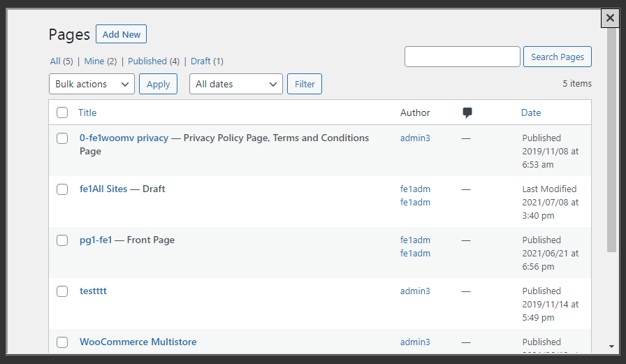Viewport: 626px width, 364px height.
Task: Click the comments bubble column icon
Action: tap(467, 112)
